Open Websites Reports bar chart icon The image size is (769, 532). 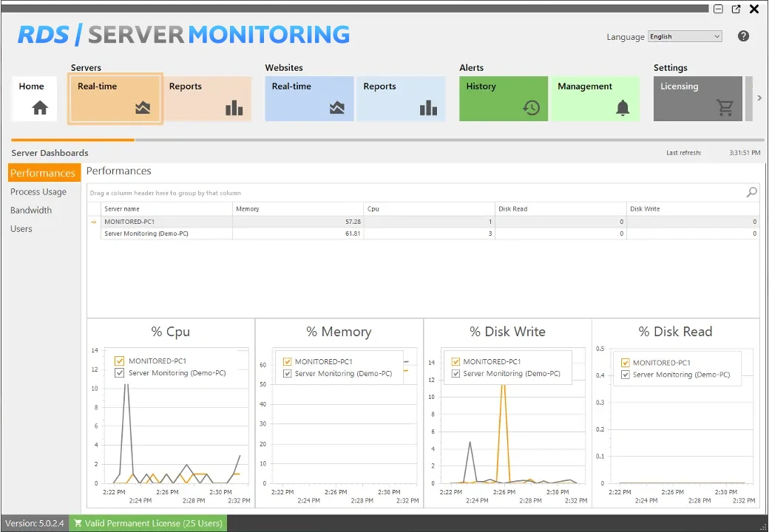pyautogui.click(x=428, y=108)
